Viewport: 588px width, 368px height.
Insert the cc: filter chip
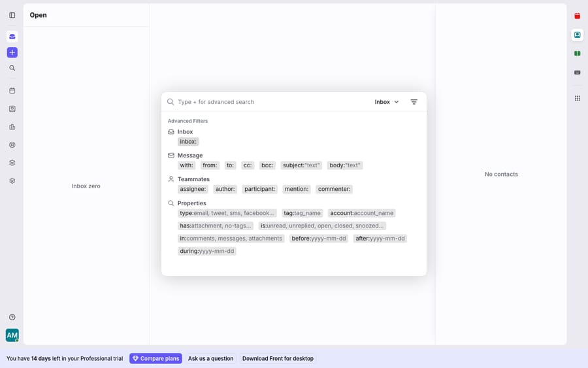248,165
